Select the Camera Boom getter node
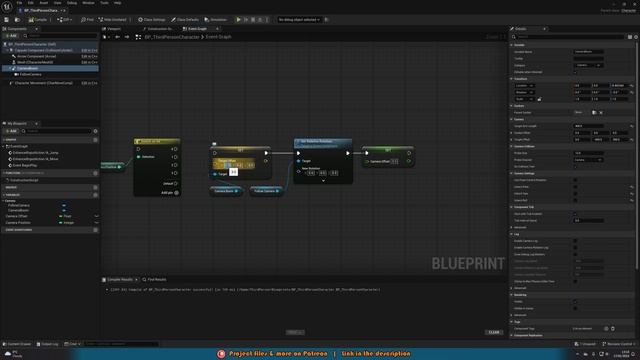This screenshot has height=360, width=640. click(226, 191)
